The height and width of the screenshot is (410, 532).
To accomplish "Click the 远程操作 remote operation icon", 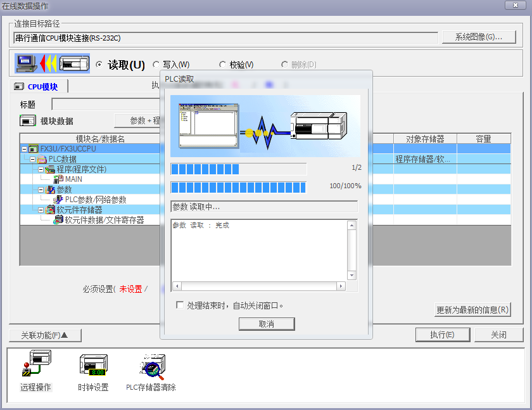I will (x=35, y=366).
